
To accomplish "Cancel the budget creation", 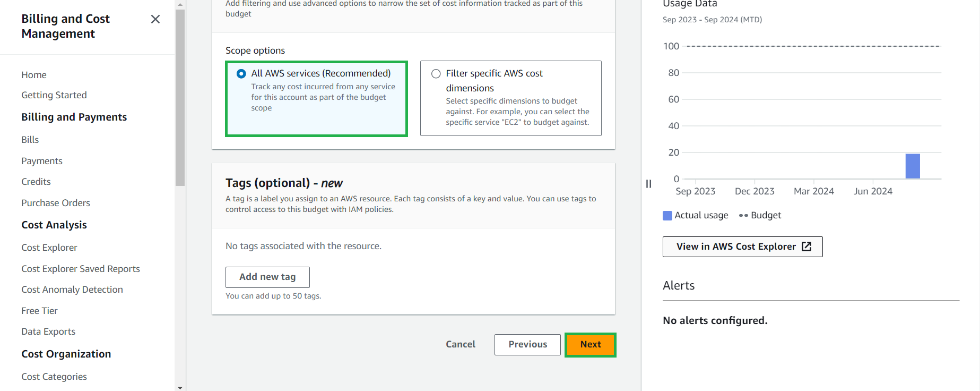I will [461, 344].
